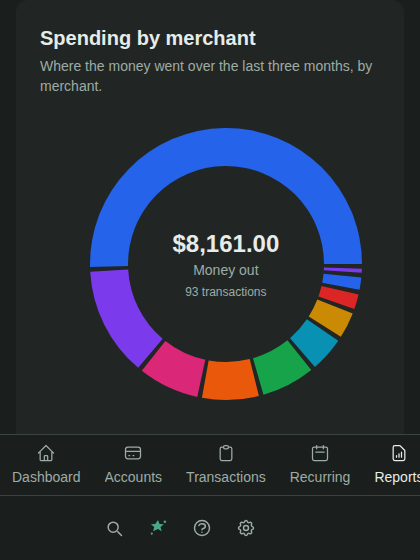Open the green sparkle star icon

pyautogui.click(x=158, y=528)
